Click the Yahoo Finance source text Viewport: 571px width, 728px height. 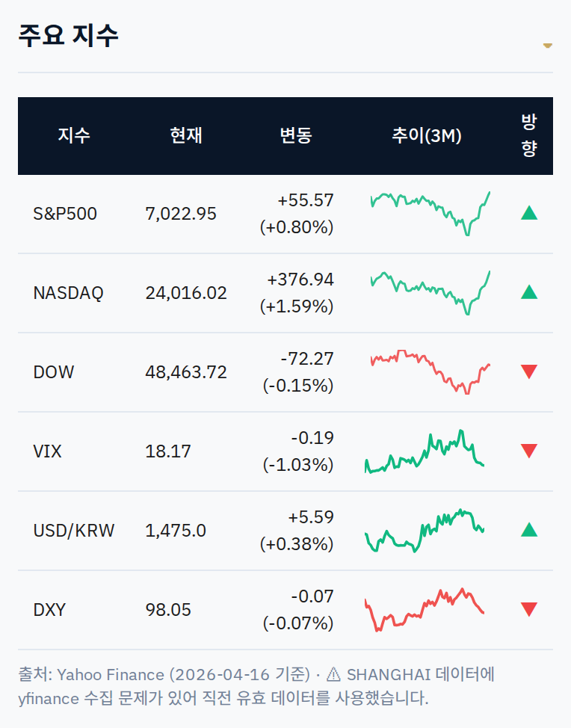pyautogui.click(x=111, y=675)
